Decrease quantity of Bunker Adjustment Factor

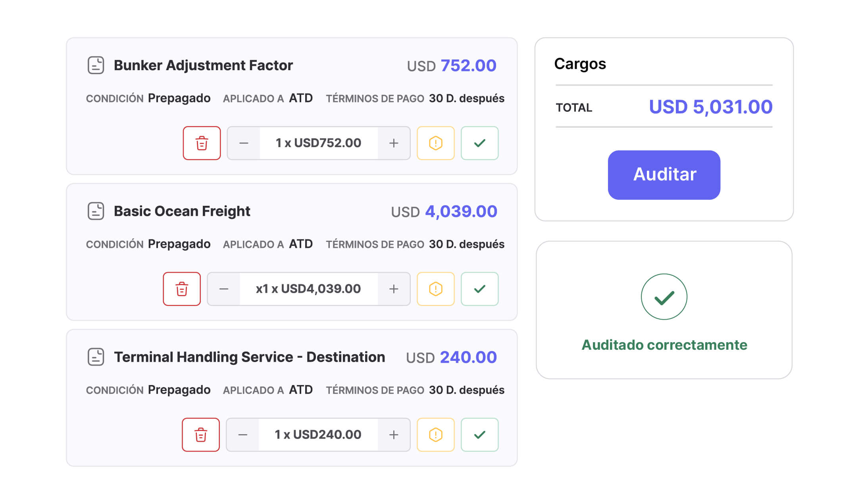[x=244, y=143]
